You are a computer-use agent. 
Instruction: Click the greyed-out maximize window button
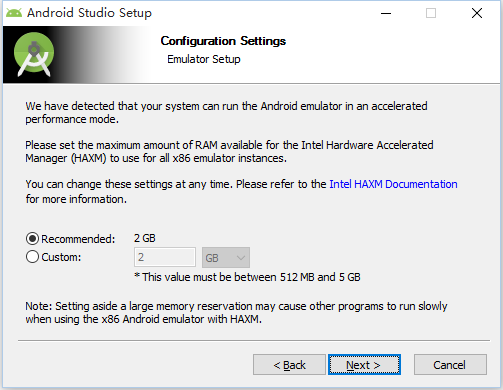click(431, 13)
